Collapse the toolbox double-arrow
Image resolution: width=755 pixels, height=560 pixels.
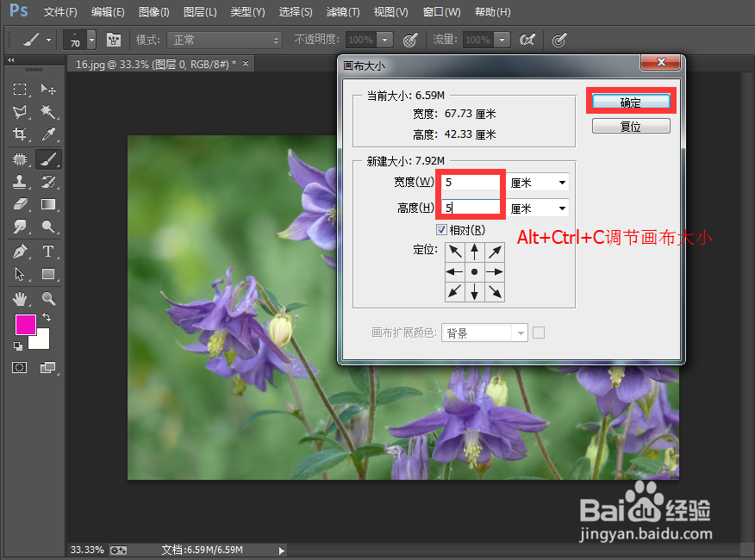(10, 59)
